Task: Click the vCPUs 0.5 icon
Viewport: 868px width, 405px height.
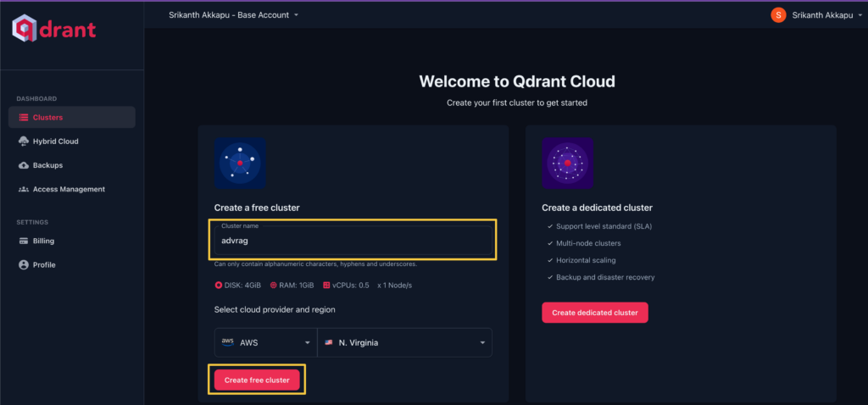Action: click(326, 286)
